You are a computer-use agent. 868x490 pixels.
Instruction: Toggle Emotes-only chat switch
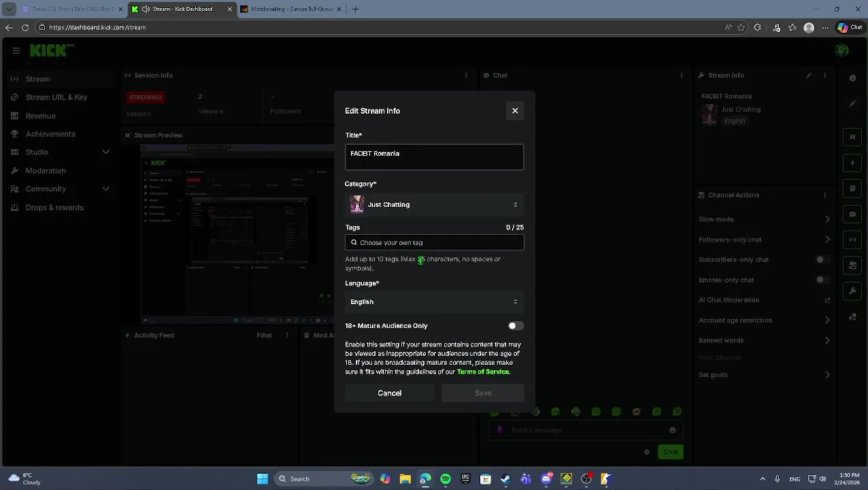[x=822, y=280]
